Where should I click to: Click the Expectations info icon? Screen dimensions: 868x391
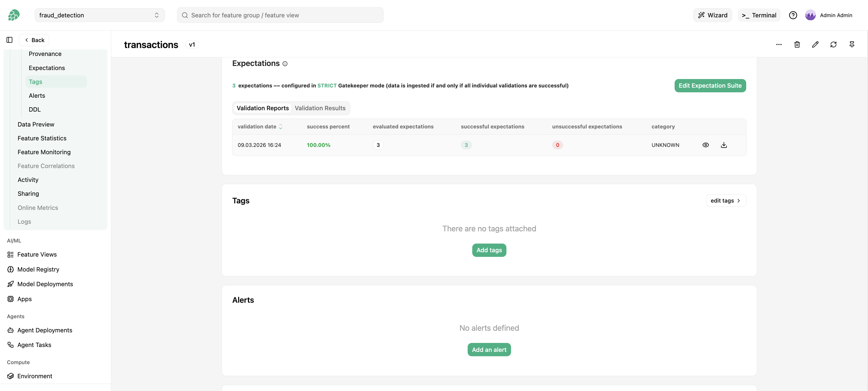[x=285, y=64]
